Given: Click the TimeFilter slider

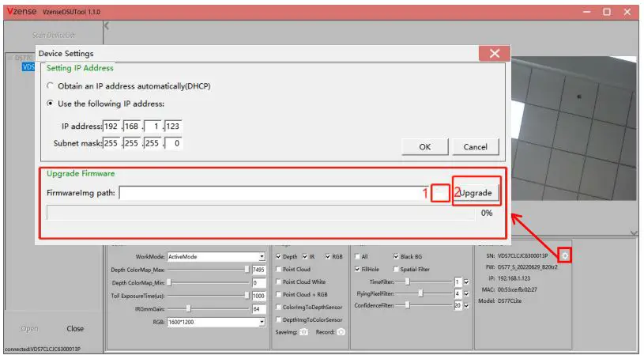Looking at the screenshot, I should tap(423, 282).
